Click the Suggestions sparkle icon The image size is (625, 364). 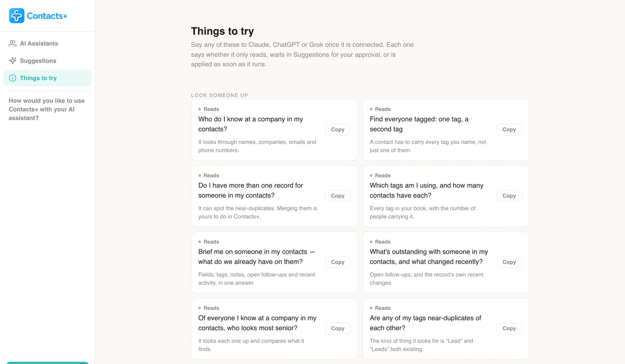(12, 60)
